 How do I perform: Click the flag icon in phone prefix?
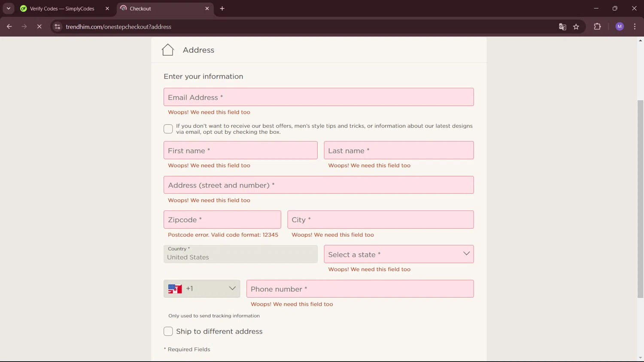point(175,289)
